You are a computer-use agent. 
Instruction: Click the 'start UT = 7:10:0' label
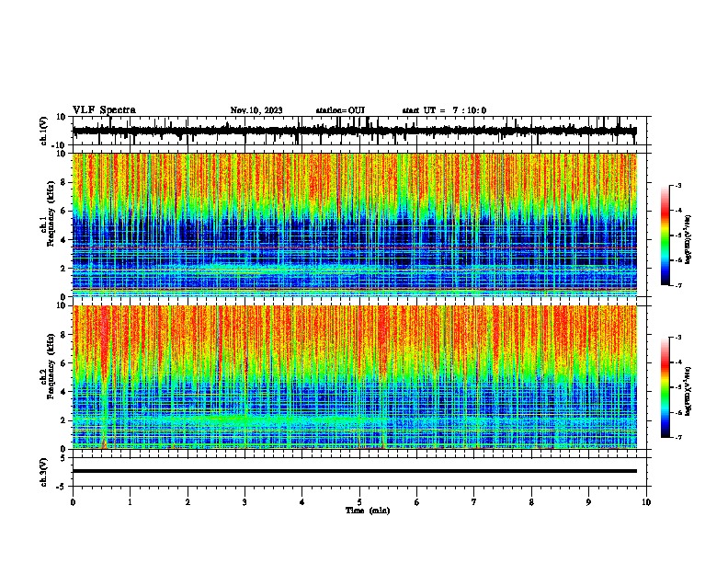pos(444,110)
